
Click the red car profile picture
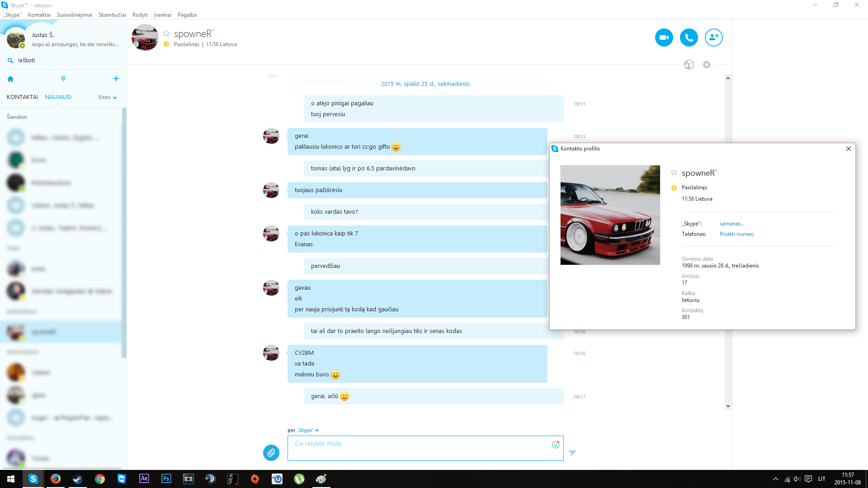click(610, 215)
